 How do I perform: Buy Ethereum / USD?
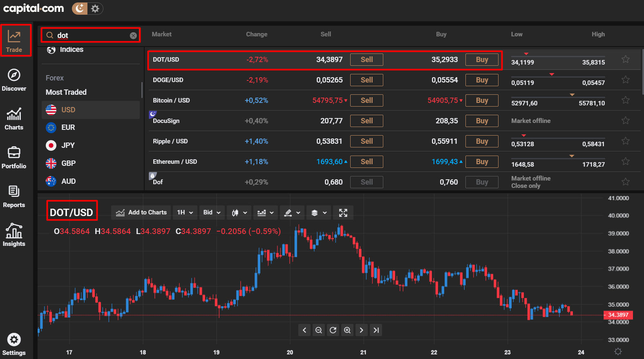point(482,162)
